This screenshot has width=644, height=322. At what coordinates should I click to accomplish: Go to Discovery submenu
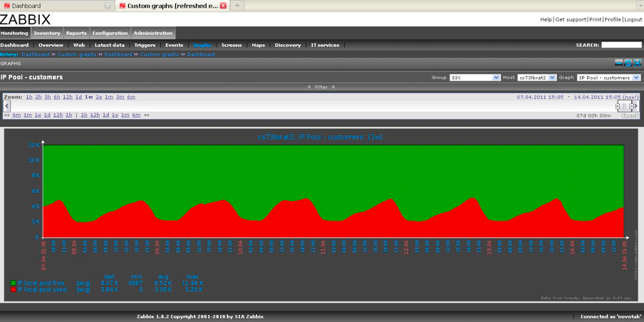click(288, 45)
